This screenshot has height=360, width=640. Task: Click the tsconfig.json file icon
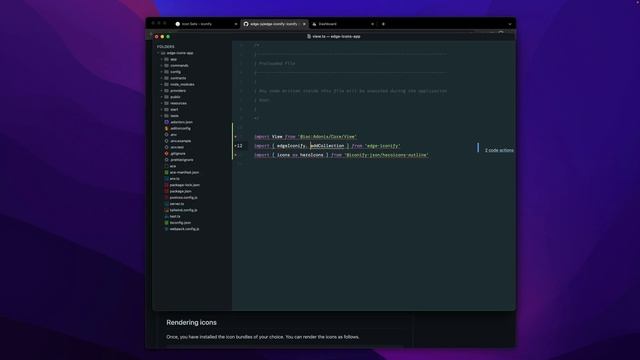(167, 223)
